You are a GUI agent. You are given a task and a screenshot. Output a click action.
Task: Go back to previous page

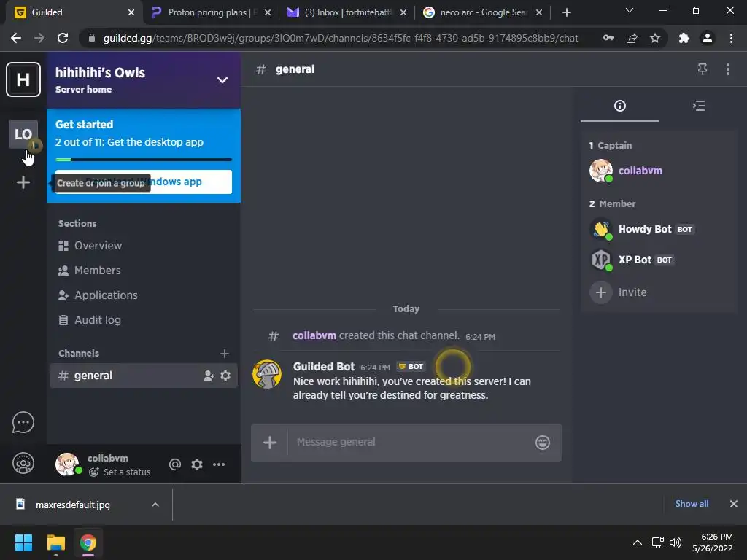pyautogui.click(x=16, y=38)
